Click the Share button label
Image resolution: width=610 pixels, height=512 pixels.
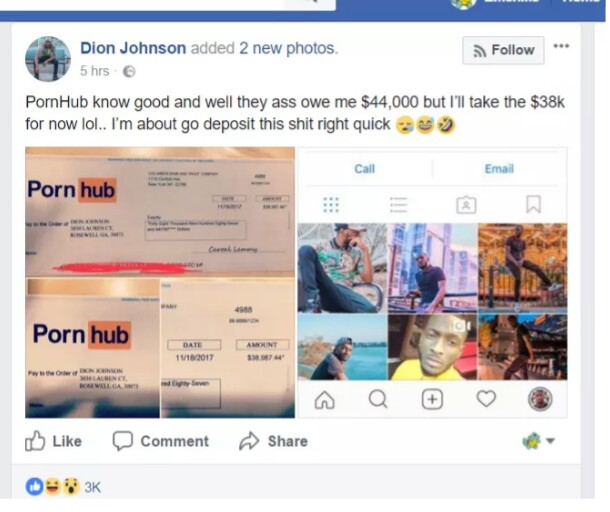point(288,441)
